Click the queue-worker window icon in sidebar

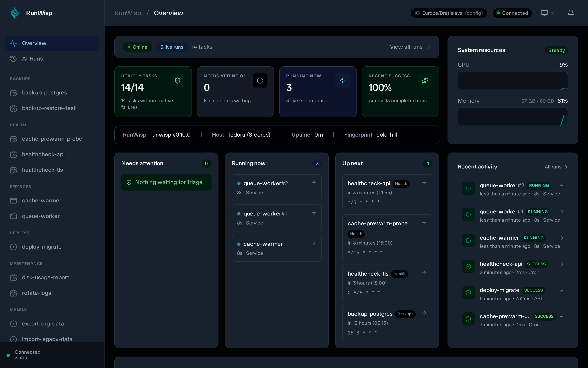click(x=13, y=216)
